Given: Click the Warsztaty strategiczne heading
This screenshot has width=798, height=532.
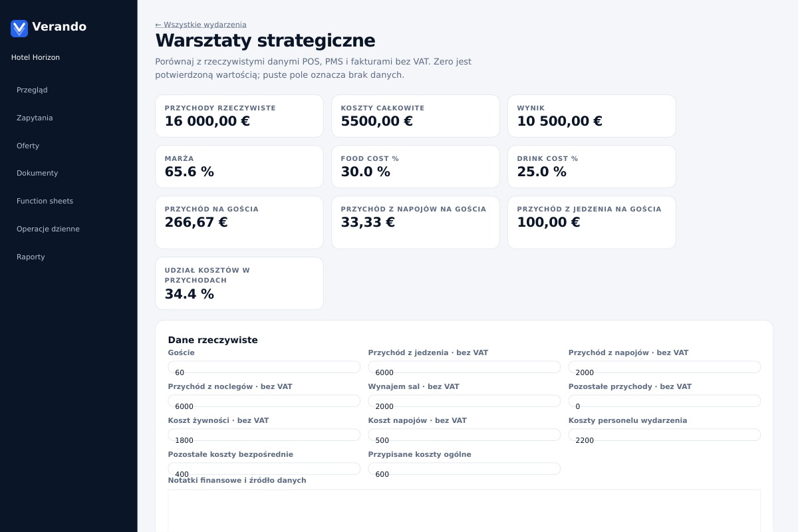Looking at the screenshot, I should [x=265, y=41].
